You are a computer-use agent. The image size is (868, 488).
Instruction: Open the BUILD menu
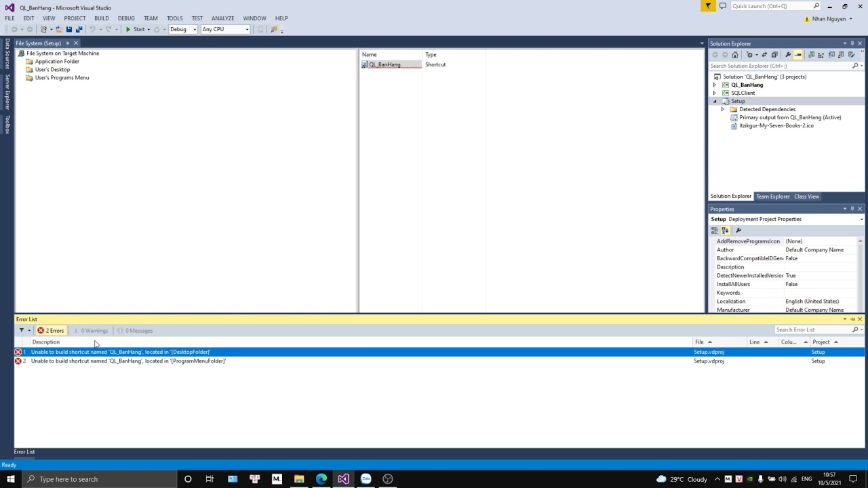101,18
